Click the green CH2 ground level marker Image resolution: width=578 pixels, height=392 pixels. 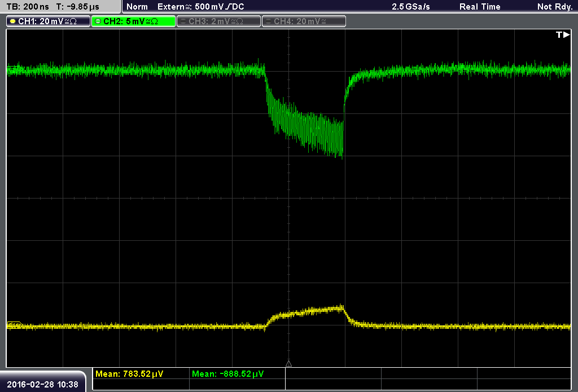pos(14,69)
